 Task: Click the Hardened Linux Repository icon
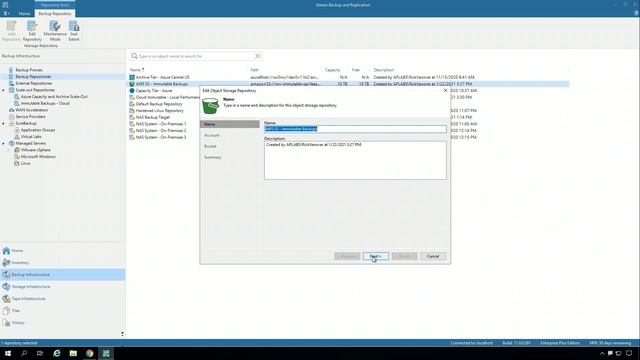point(132,111)
